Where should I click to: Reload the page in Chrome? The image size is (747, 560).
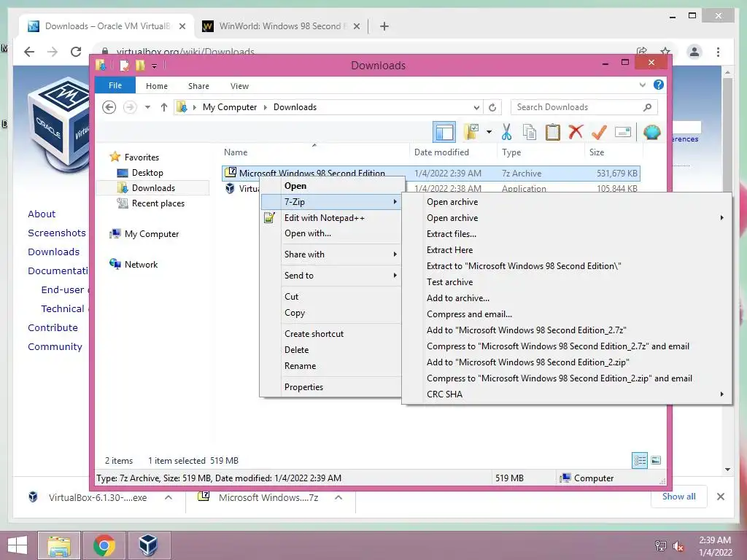tap(76, 52)
